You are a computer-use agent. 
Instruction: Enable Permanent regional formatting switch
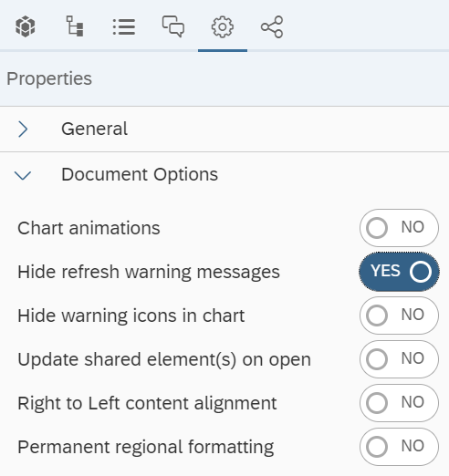[399, 447]
